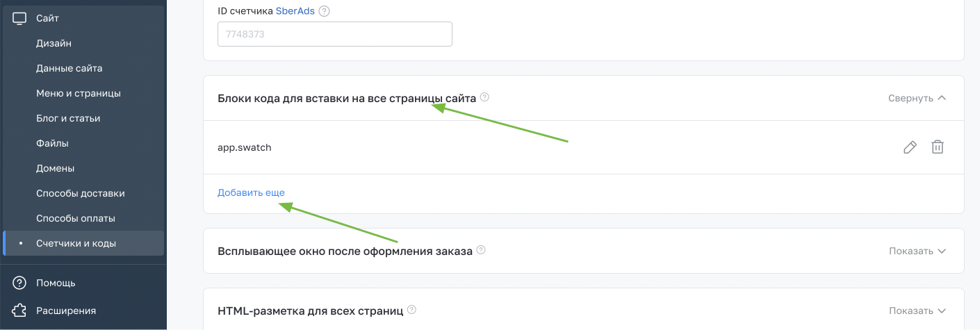Viewport: 980px width, 330px height.
Task: Click the question mark Помощь icon
Action: (x=19, y=283)
